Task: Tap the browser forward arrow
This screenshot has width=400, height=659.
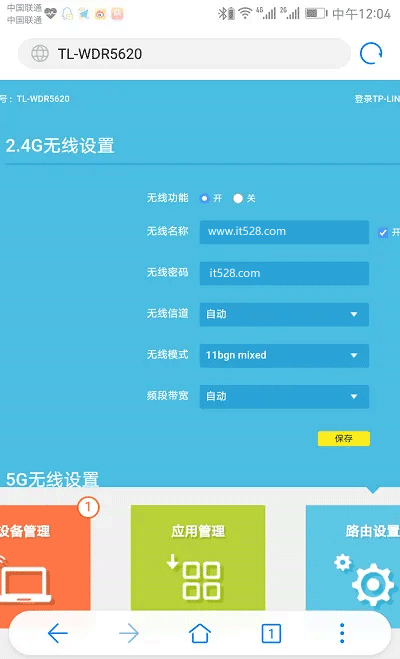Action: (129, 633)
